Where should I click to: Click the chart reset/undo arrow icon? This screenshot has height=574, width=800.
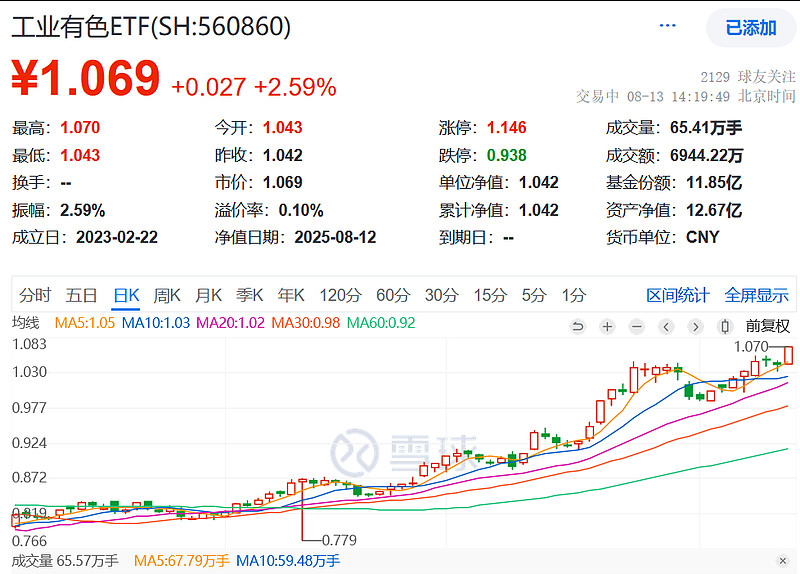click(x=577, y=326)
